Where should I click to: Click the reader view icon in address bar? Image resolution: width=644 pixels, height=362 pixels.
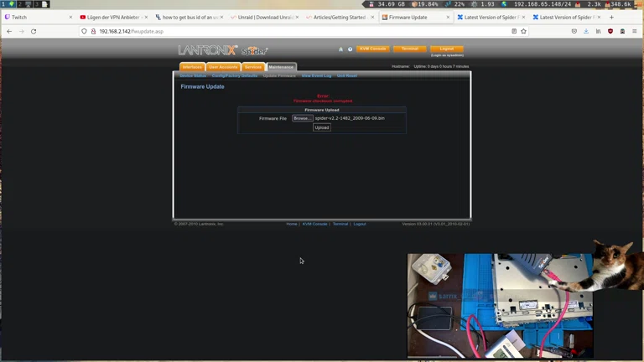(513, 31)
